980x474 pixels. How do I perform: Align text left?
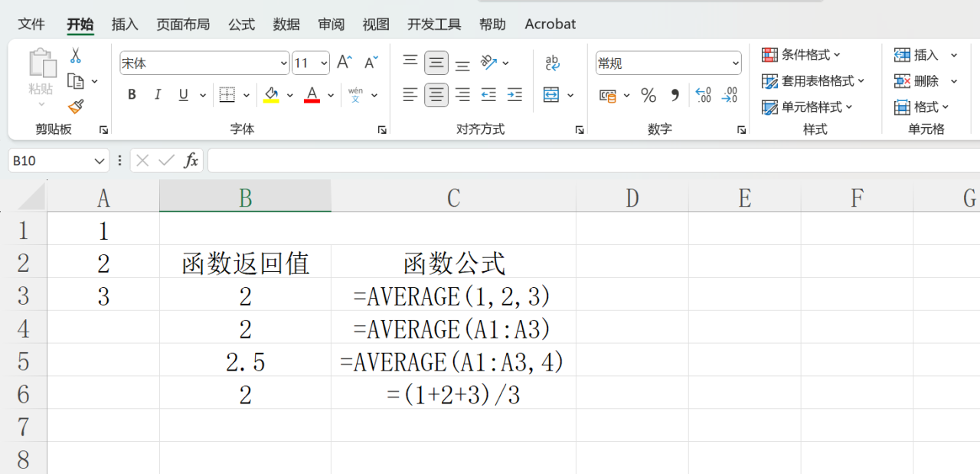410,95
